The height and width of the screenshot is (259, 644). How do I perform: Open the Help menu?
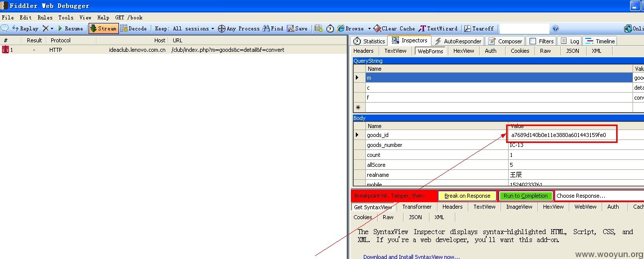click(x=103, y=17)
